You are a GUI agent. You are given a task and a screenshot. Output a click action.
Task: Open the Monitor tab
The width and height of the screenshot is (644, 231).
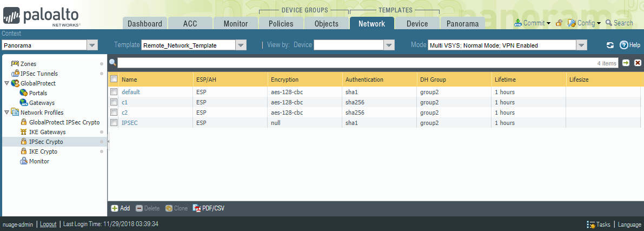[235, 24]
